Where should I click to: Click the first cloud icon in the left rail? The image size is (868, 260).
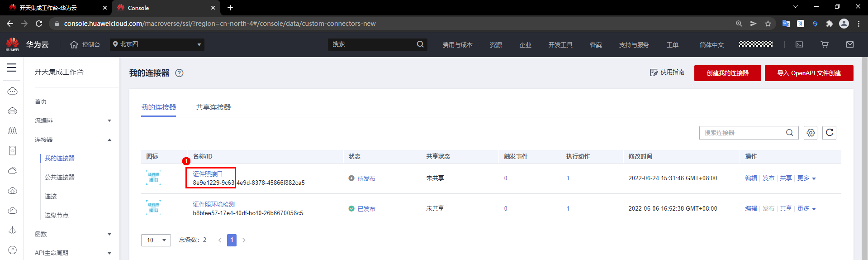pyautogui.click(x=12, y=91)
